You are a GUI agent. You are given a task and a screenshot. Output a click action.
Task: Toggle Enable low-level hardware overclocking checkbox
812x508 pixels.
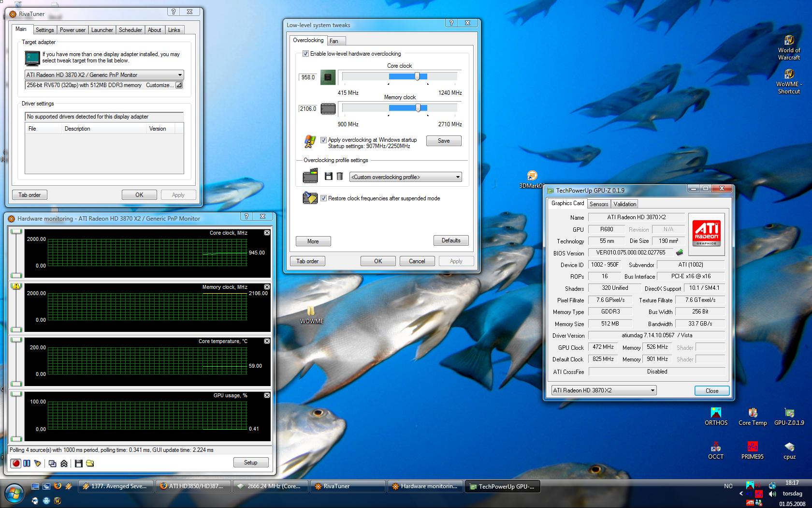click(305, 54)
